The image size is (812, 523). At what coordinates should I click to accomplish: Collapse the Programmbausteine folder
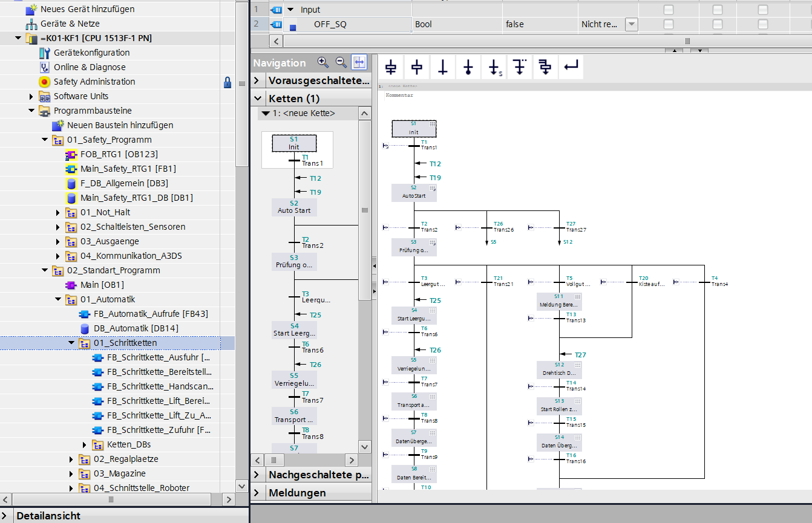tap(31, 111)
